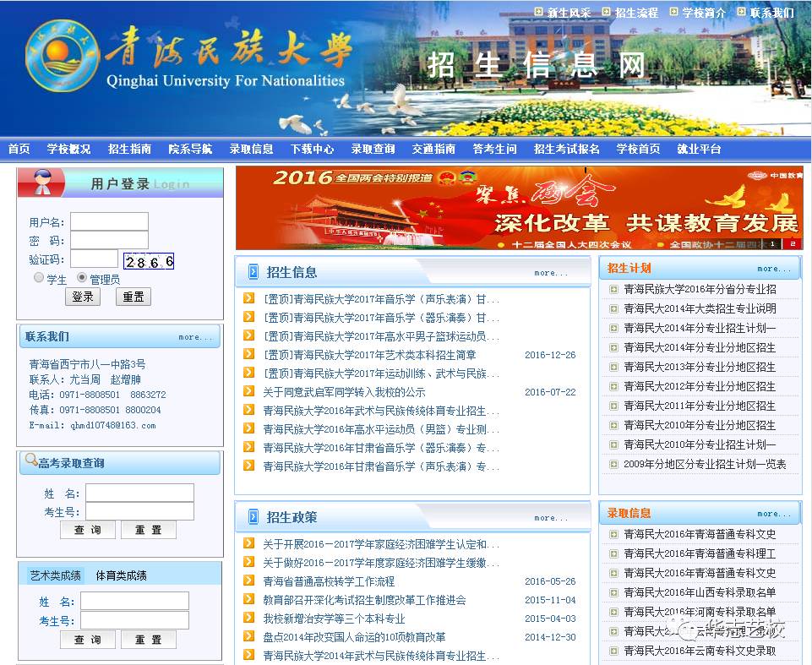Click 考生号 field in 高考录取查询
The image size is (812, 665).
[139, 511]
